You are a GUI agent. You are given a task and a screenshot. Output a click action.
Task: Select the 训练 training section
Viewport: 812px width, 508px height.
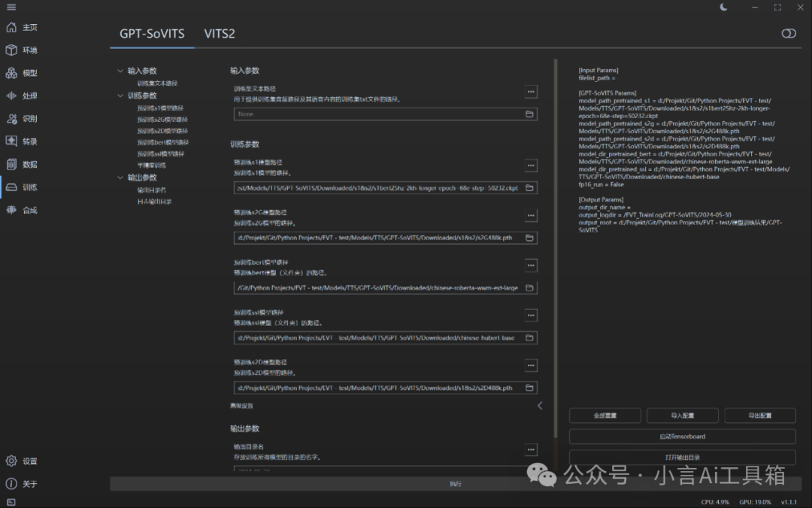click(22, 187)
